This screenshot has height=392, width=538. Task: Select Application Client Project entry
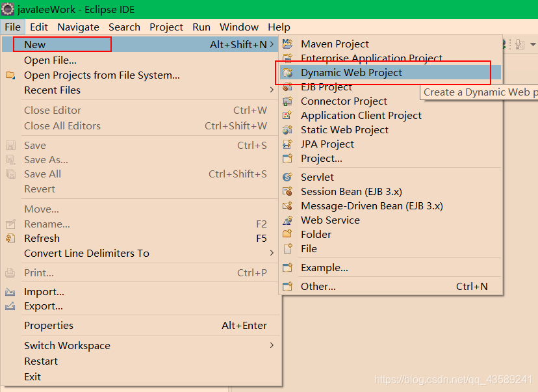pos(391,116)
